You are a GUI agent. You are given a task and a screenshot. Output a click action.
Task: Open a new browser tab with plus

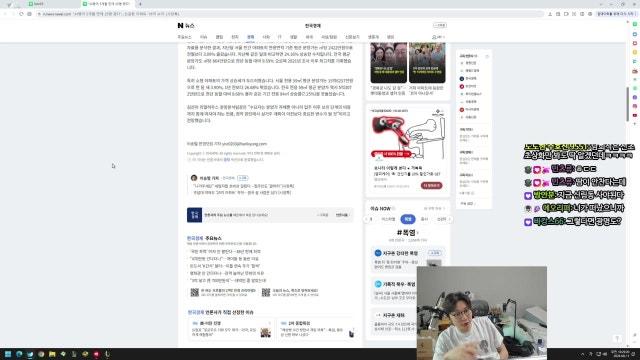pos(140,4)
